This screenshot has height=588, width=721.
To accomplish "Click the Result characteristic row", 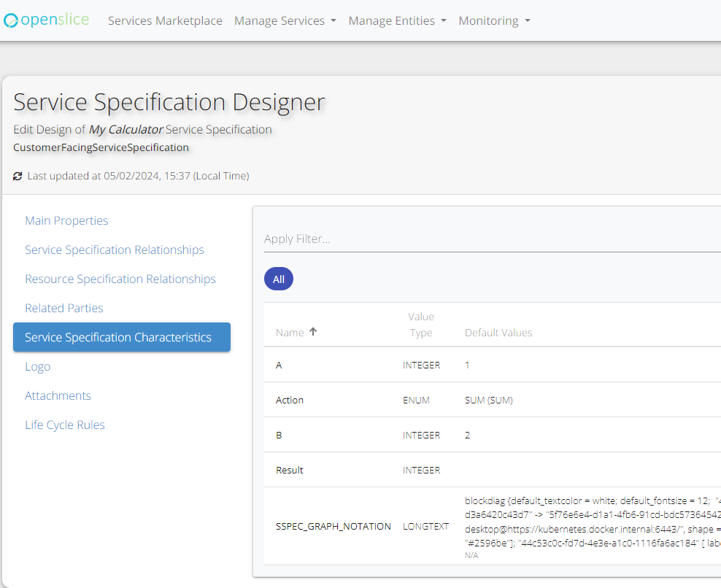I will point(290,471).
